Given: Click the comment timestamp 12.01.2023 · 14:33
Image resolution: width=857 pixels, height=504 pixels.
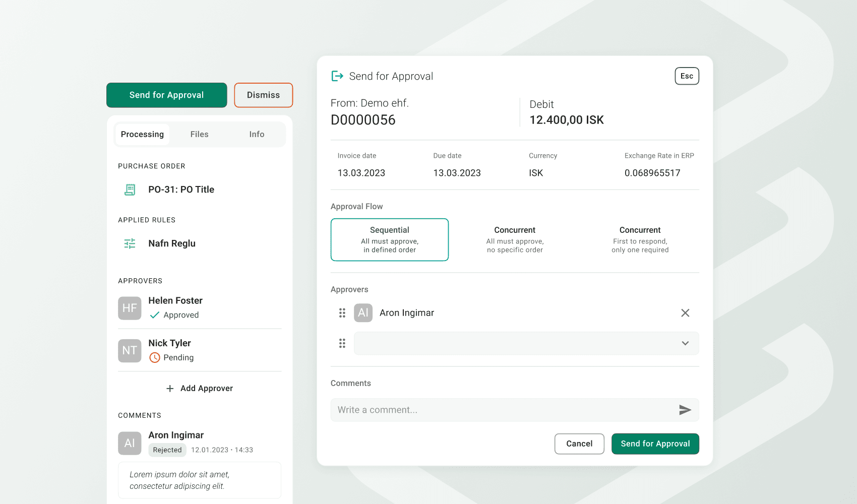Looking at the screenshot, I should (x=222, y=450).
